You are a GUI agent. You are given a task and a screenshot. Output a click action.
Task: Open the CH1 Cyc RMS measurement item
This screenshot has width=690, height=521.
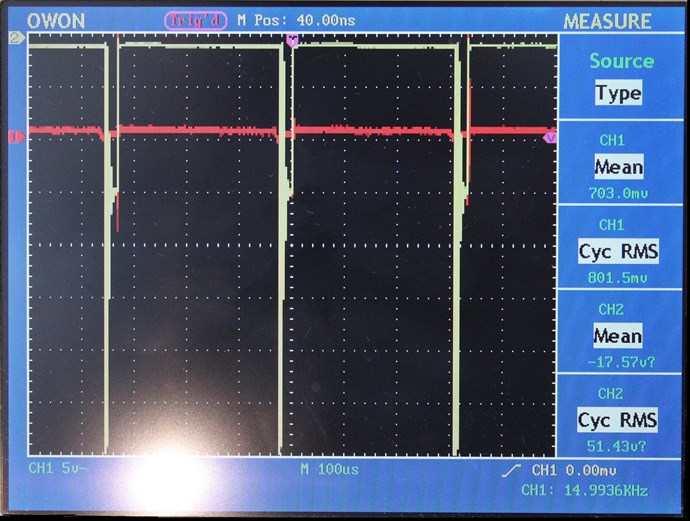coord(618,251)
